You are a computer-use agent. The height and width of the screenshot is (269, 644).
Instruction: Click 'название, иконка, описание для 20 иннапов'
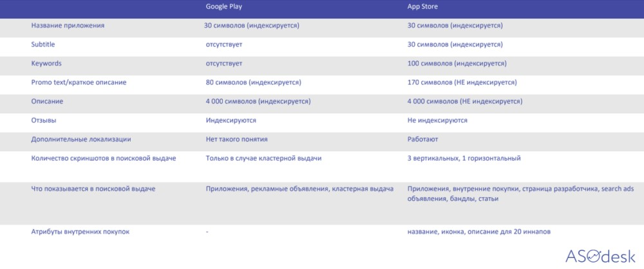click(x=480, y=232)
